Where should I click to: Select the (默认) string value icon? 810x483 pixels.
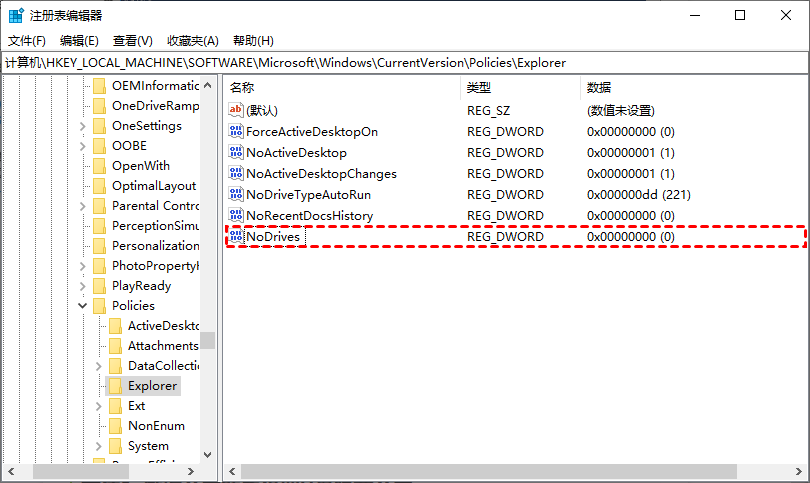236,110
